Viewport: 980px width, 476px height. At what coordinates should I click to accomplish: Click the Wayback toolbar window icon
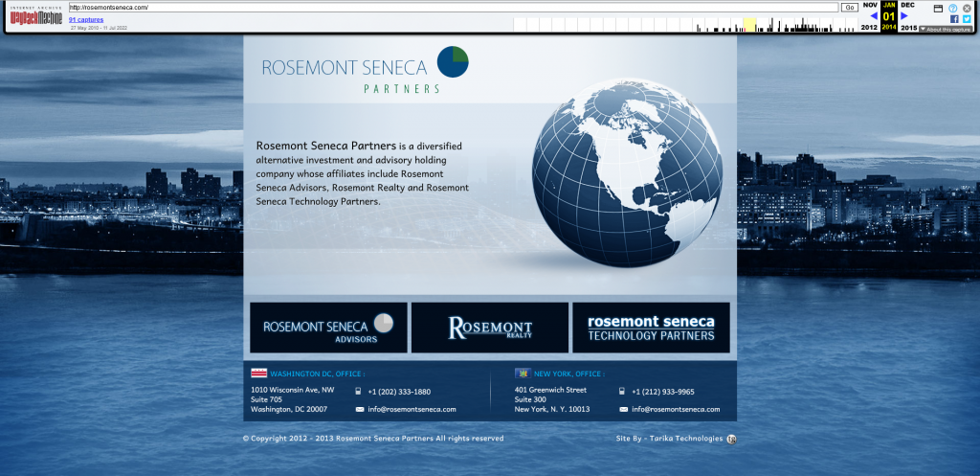[x=938, y=8]
